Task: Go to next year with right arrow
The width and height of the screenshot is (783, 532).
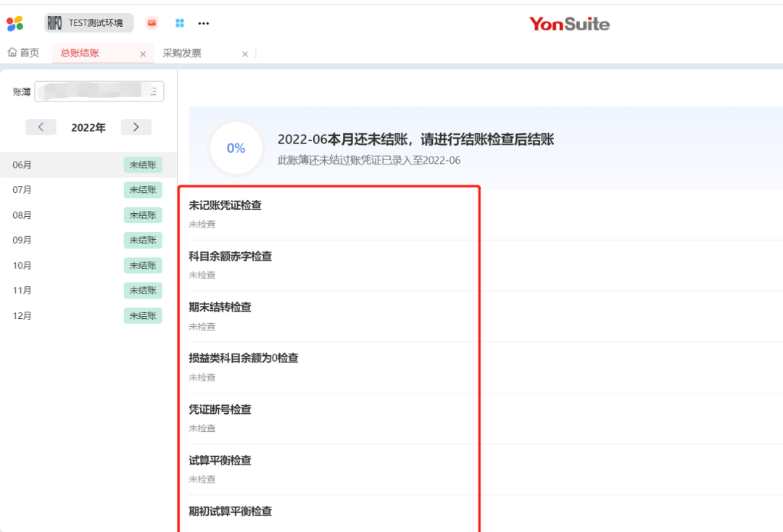Action: (136, 127)
